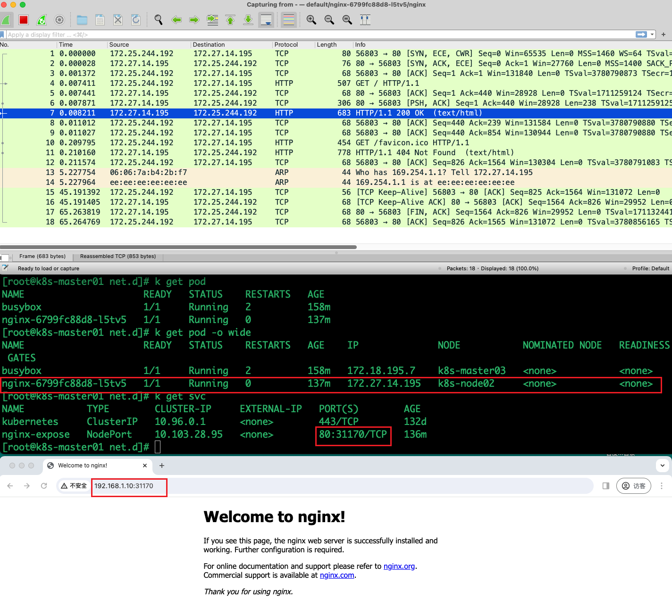The image size is (672, 616).
Task: Reset packet text to normal size
Action: pos(347,20)
